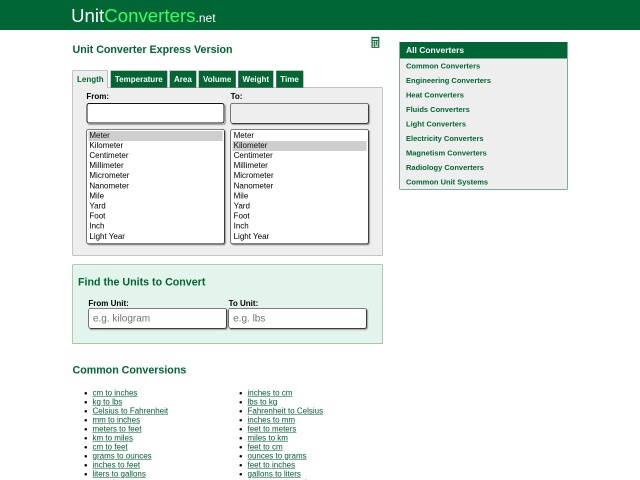
Task: Select Light Year in the From list
Action: [155, 236]
